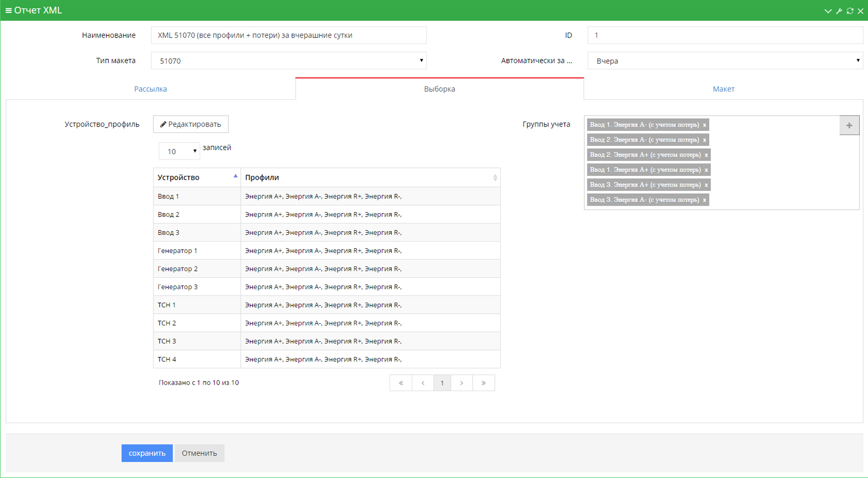Expand the 'Автоматически за' period dropdown
The width and height of the screenshot is (868, 478).
point(725,61)
